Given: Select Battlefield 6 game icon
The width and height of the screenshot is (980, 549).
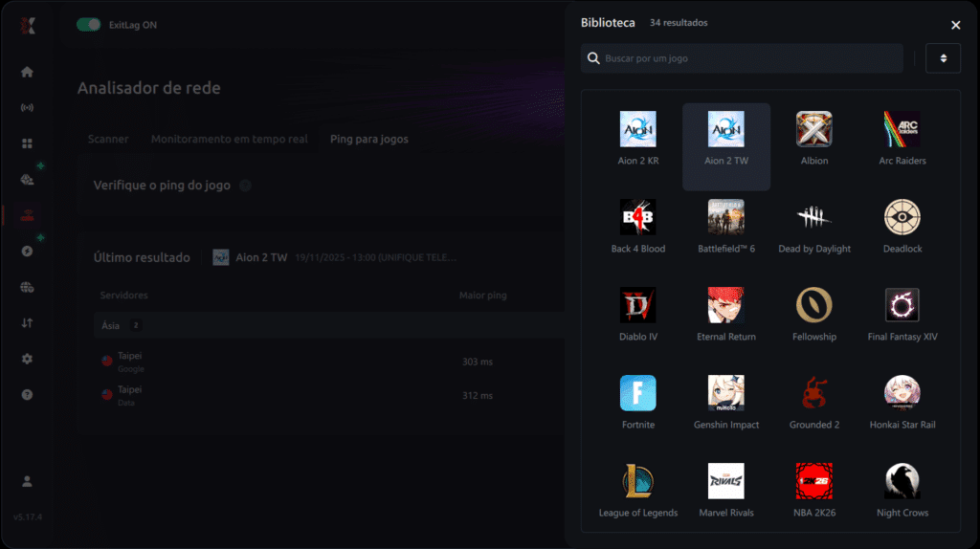Looking at the screenshot, I should [726, 217].
